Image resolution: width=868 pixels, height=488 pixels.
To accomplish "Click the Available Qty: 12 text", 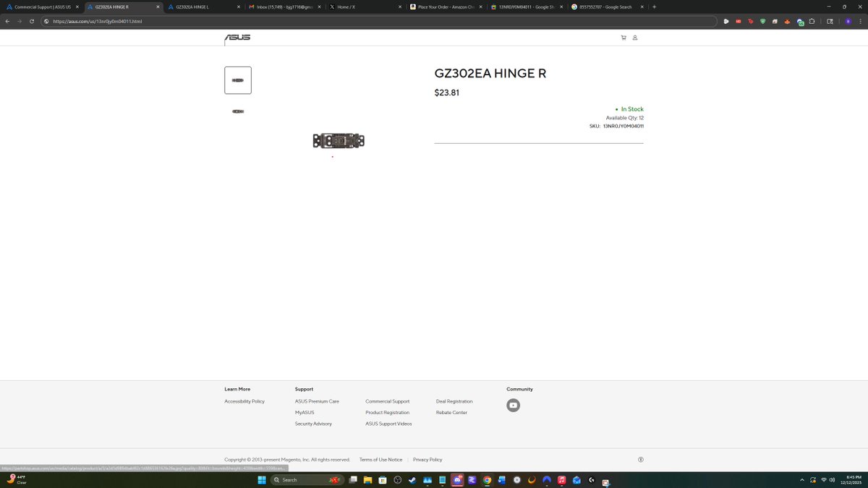I will (x=625, y=118).
